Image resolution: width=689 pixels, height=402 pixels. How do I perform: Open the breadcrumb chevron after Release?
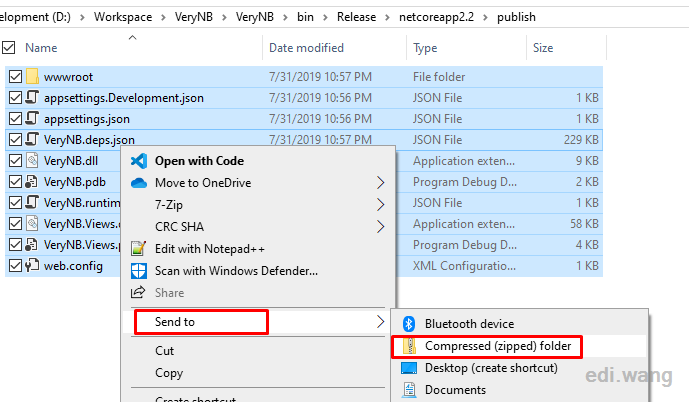[387, 17]
